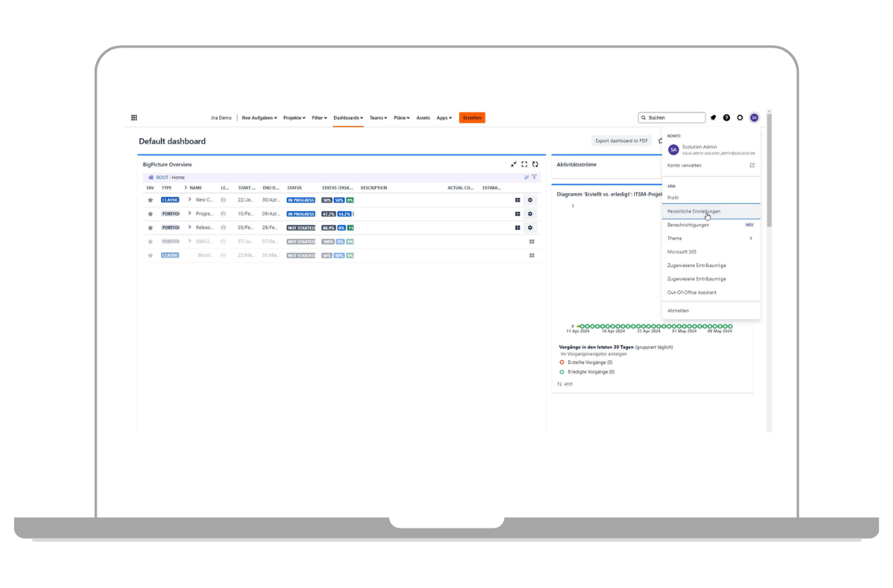
Task: Toggle favorite star for New C... row
Action: pyautogui.click(x=150, y=200)
